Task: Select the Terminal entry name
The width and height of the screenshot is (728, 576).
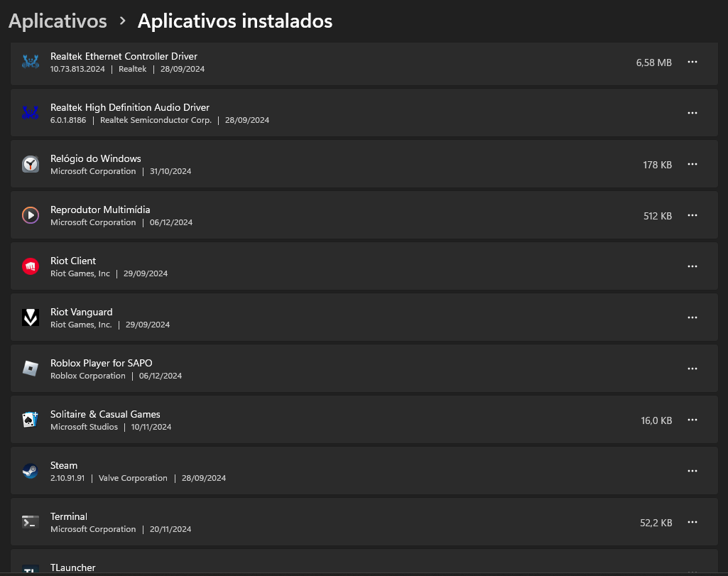Action: point(69,516)
